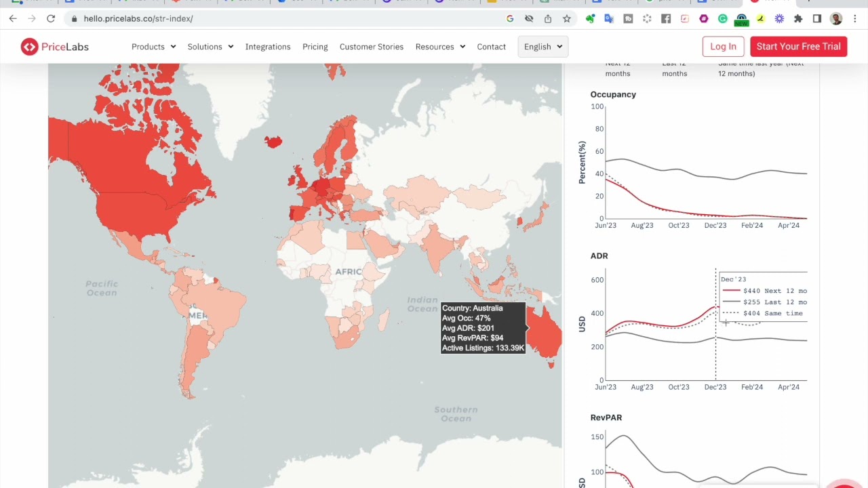This screenshot has height=488, width=868.
Task: Open the Evernote extension
Action: click(x=590, y=18)
